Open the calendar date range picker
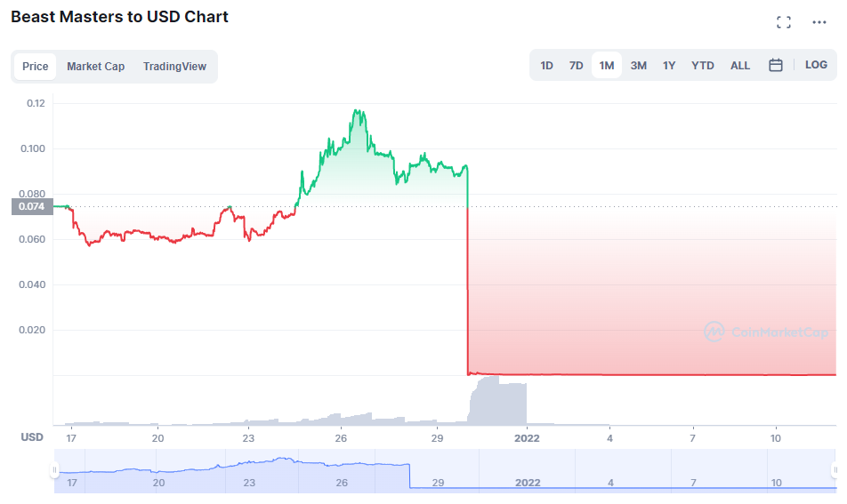The width and height of the screenshot is (847, 504). tap(776, 65)
